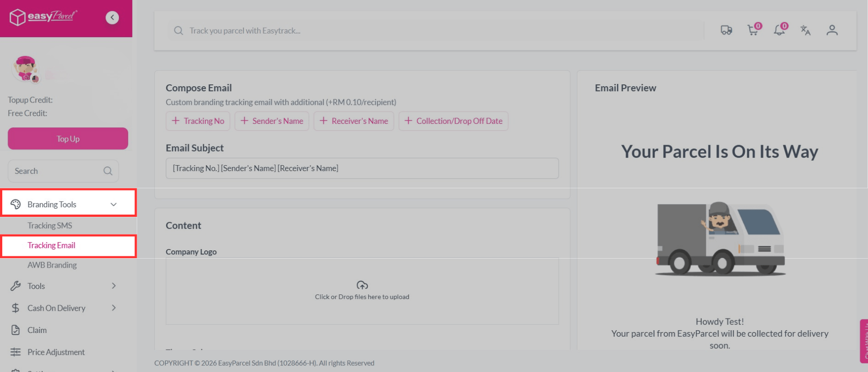The image size is (868, 372).
Task: Open the notifications bell icon
Action: click(x=780, y=29)
